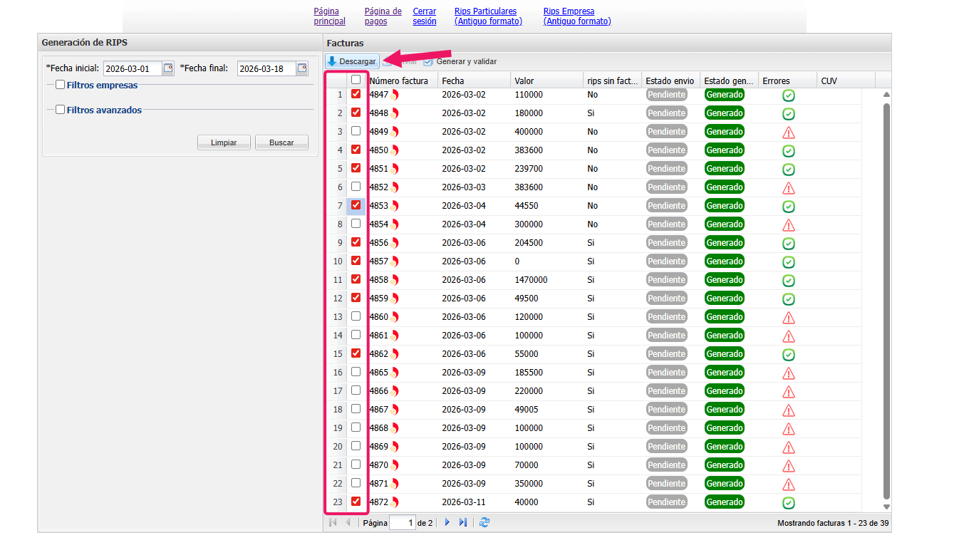The image size is (964, 560).
Task: Open calendar picker for Fecha inicial
Action: pos(168,68)
